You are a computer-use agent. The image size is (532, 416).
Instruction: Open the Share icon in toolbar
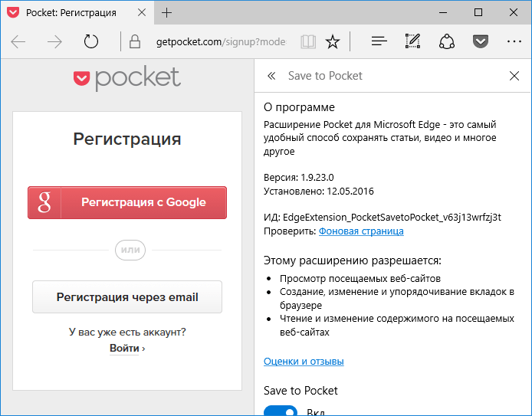pos(447,41)
